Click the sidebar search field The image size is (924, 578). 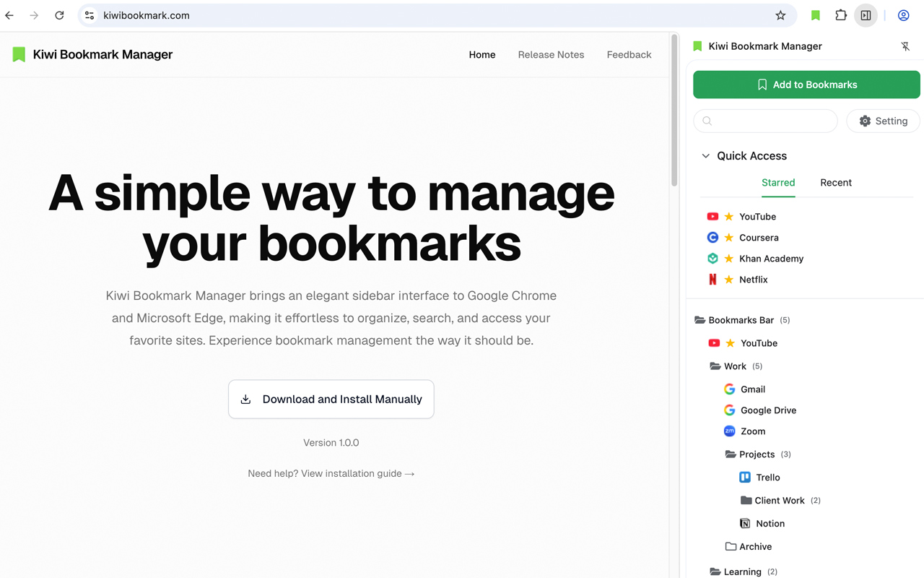(x=765, y=121)
